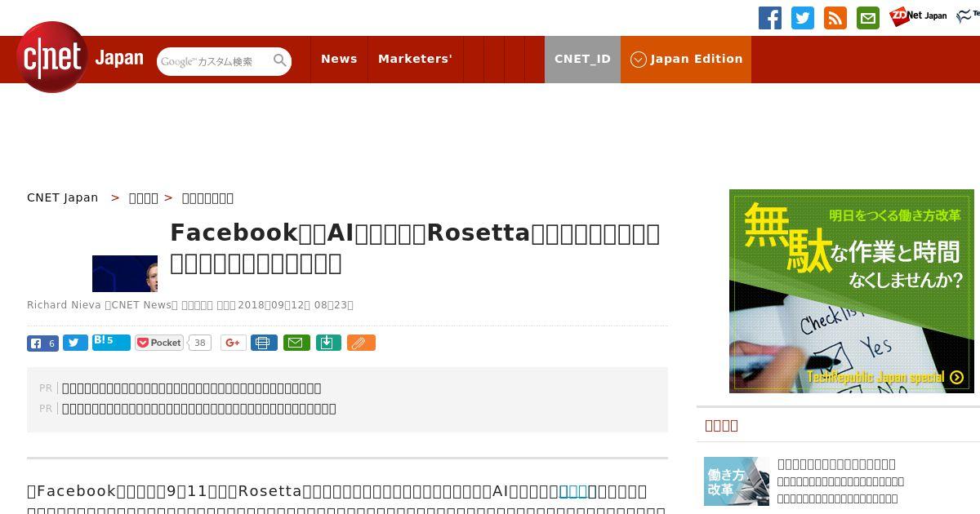Focus the Google custom search field
This screenshot has height=514, width=980.
pos(214,61)
